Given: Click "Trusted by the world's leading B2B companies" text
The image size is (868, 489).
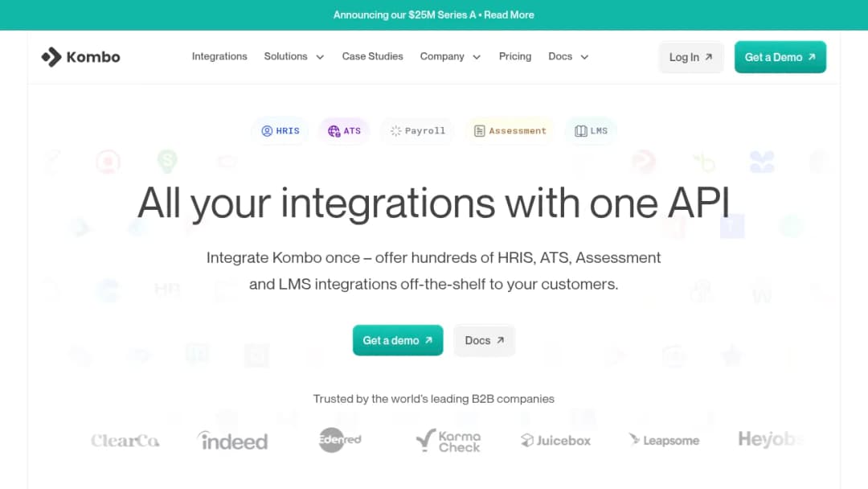Looking at the screenshot, I should (x=433, y=399).
